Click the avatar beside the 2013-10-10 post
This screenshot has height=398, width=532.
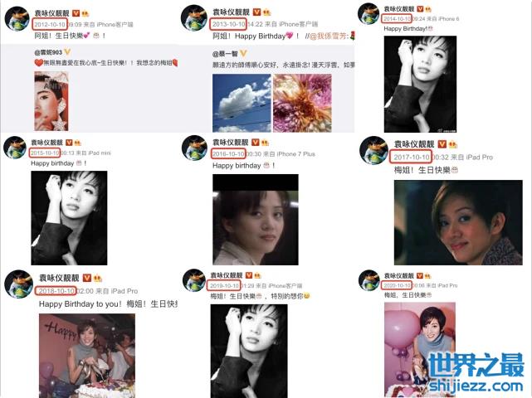(194, 18)
